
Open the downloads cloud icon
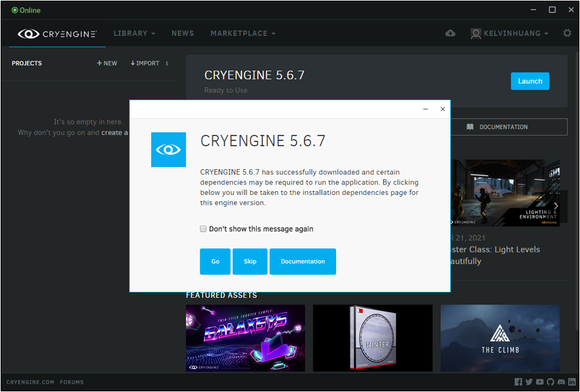click(x=450, y=34)
